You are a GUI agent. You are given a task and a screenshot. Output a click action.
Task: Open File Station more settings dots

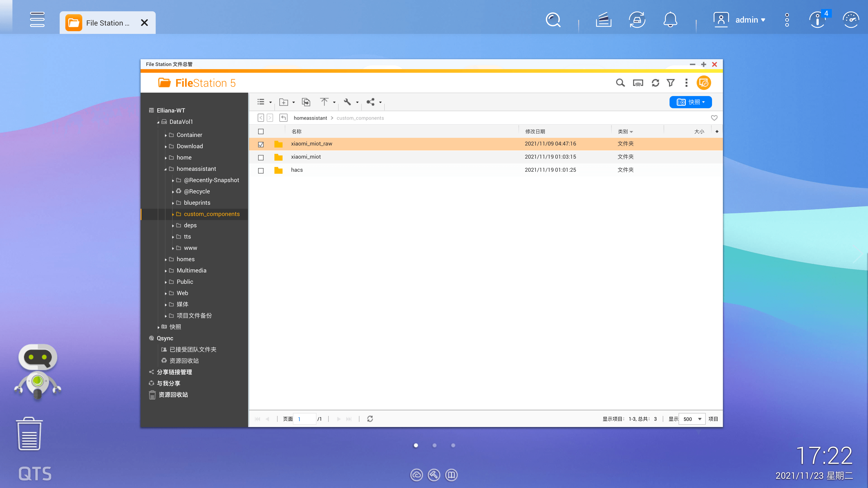click(x=686, y=83)
